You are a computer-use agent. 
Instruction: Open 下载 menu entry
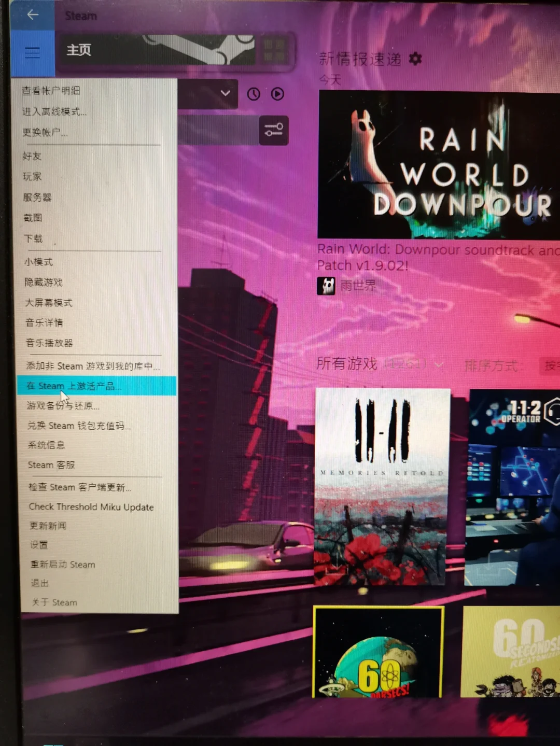click(33, 238)
